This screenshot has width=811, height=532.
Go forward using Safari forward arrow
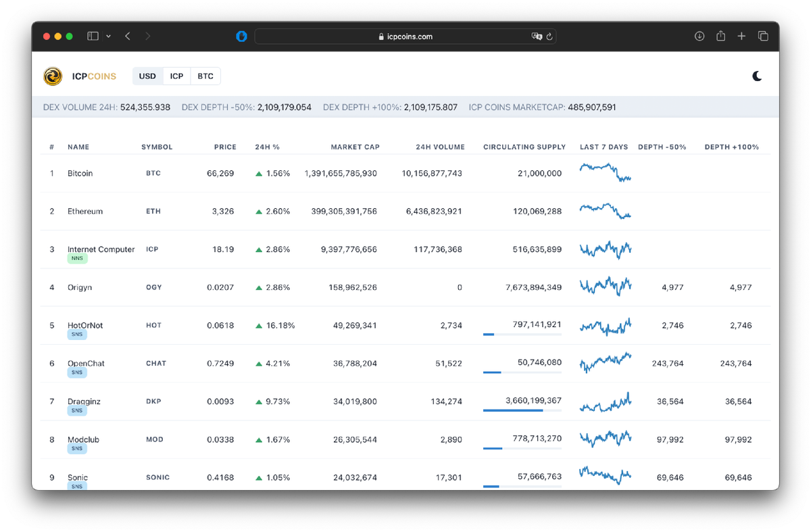tap(148, 37)
